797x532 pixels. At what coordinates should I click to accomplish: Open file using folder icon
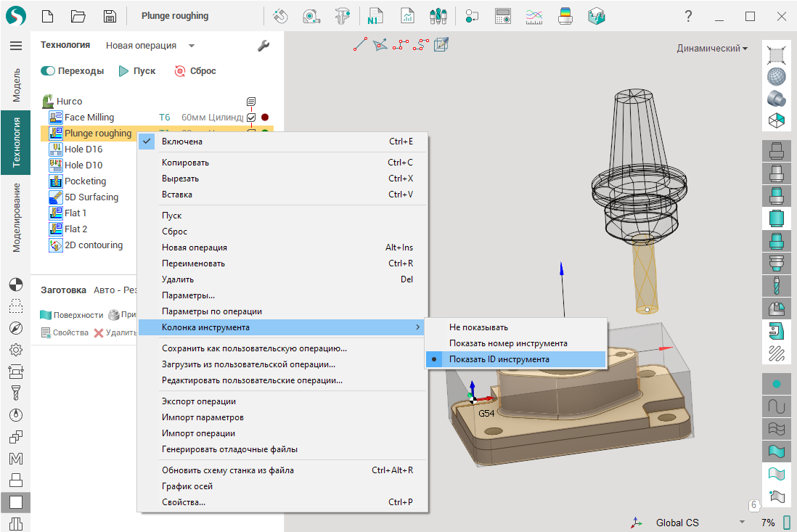(78, 16)
